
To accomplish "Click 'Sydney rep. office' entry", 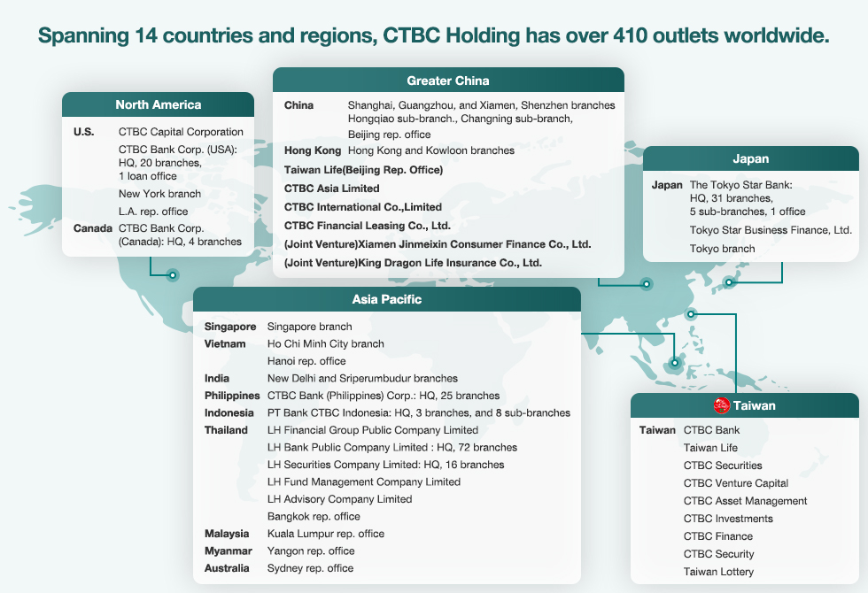I will 310,568.
